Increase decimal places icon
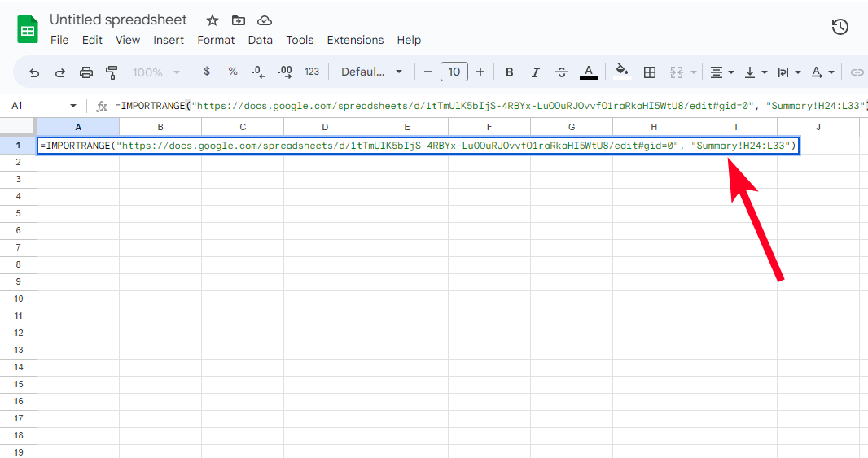This screenshot has height=458, width=868. (x=285, y=72)
